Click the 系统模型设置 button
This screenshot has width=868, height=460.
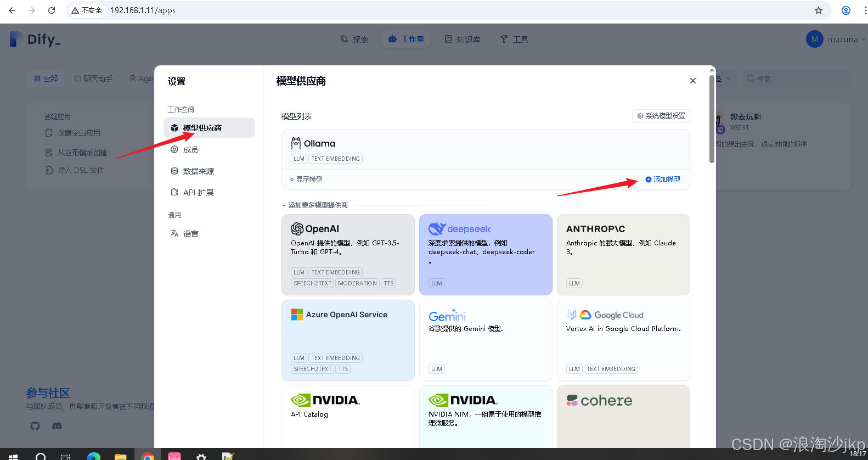click(661, 116)
